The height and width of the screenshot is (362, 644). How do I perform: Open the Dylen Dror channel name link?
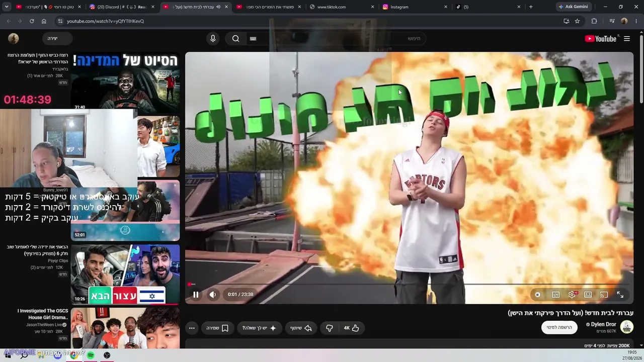(x=603, y=324)
